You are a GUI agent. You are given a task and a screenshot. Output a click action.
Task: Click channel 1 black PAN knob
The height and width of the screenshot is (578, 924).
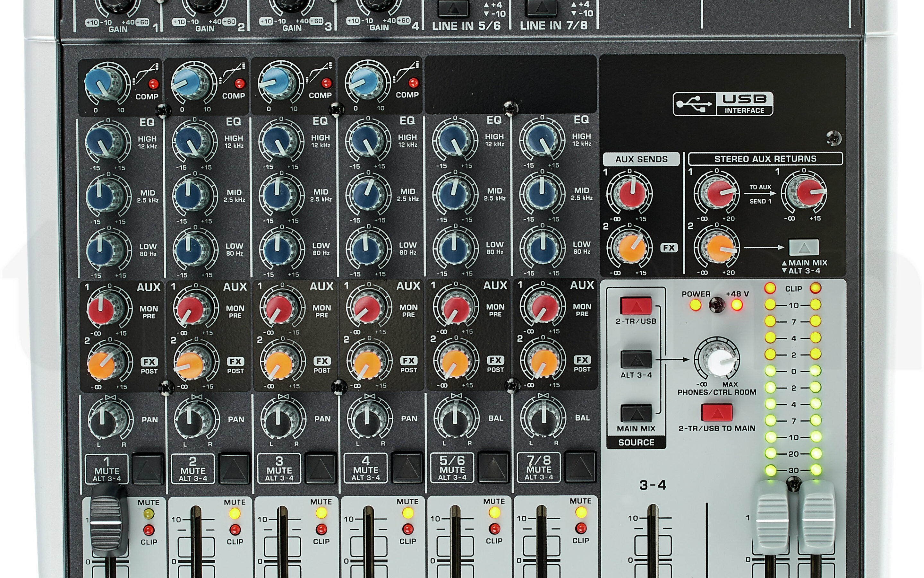click(x=105, y=420)
